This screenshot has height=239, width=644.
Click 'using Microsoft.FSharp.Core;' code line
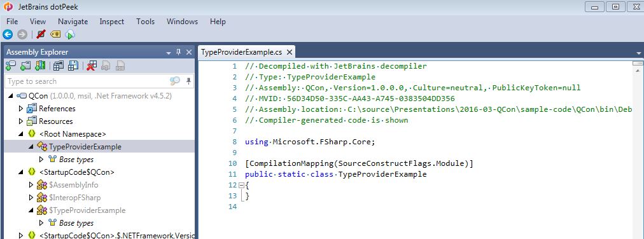click(310, 142)
